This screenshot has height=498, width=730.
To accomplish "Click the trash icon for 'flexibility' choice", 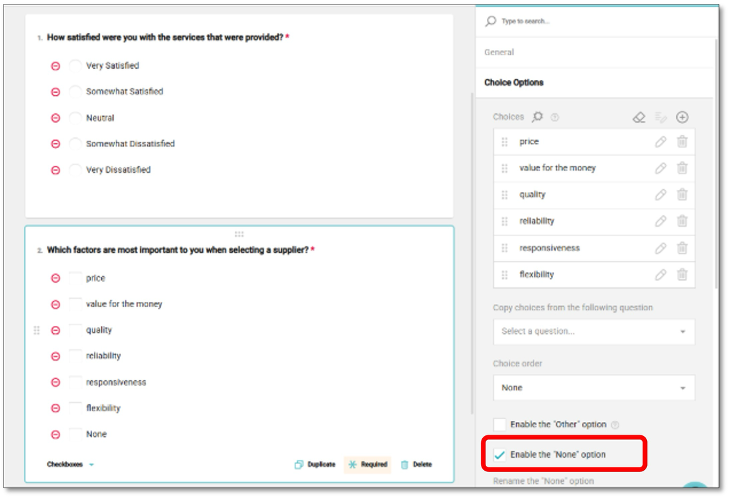I will pyautogui.click(x=682, y=275).
